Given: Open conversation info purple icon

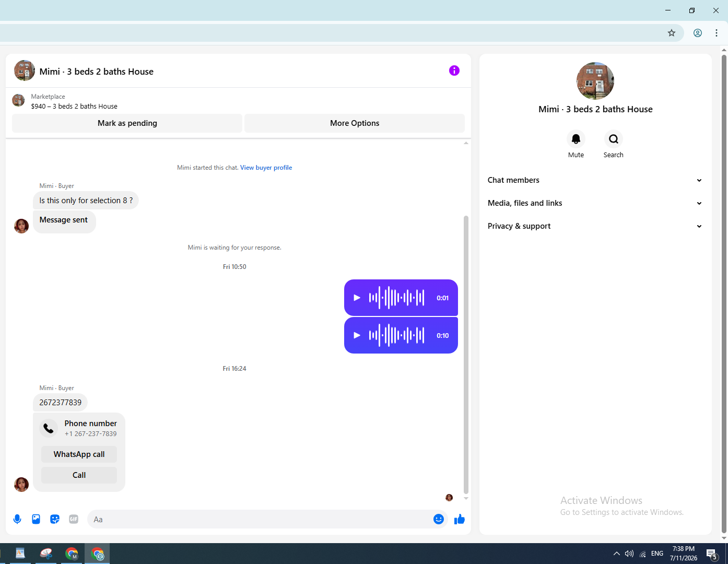Looking at the screenshot, I should pos(454,70).
